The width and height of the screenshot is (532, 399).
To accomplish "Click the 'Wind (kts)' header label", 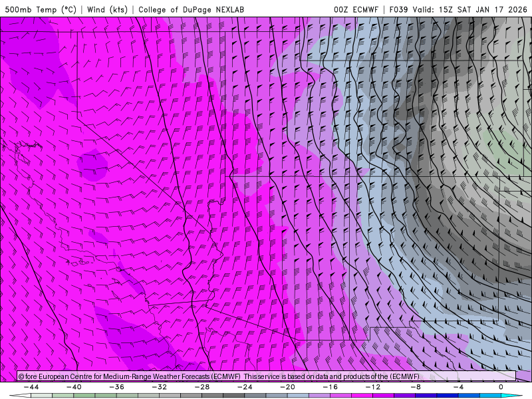I will point(107,9).
